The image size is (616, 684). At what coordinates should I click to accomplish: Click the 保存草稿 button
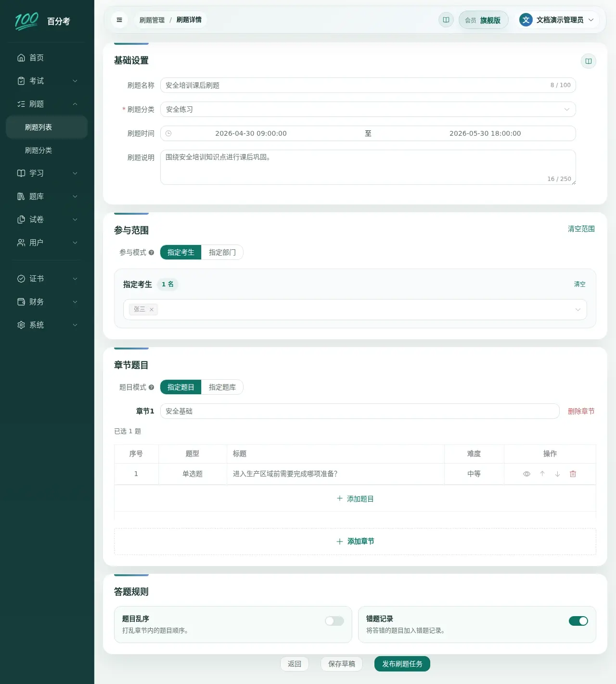click(x=342, y=664)
